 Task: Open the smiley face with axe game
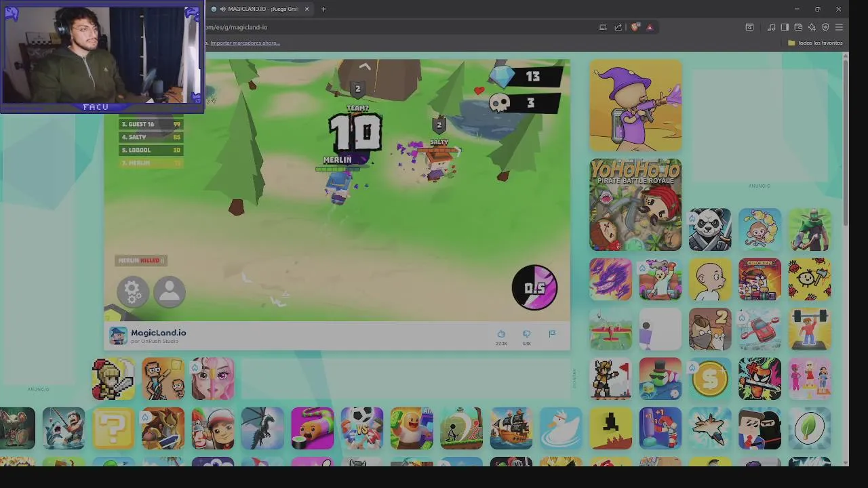pos(809,279)
